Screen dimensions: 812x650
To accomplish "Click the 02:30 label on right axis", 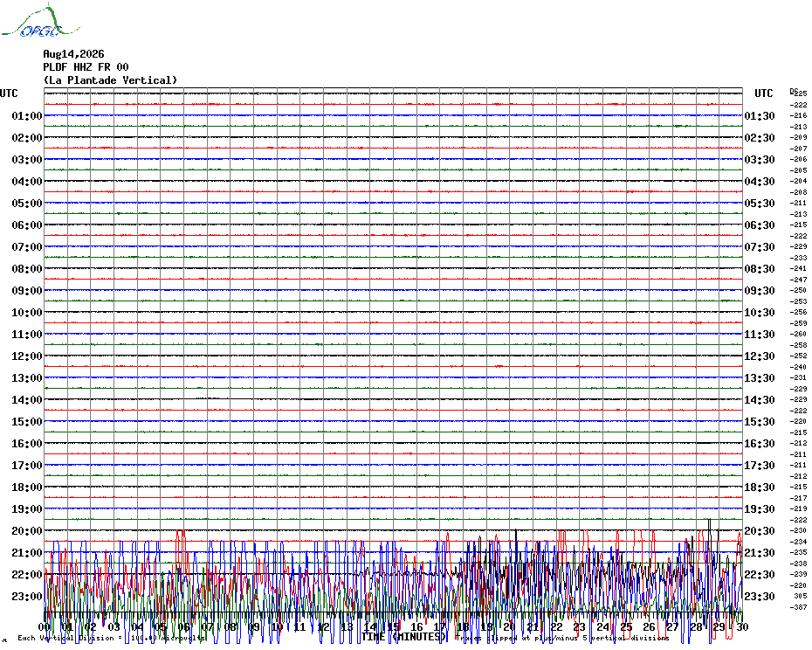I will (760, 137).
